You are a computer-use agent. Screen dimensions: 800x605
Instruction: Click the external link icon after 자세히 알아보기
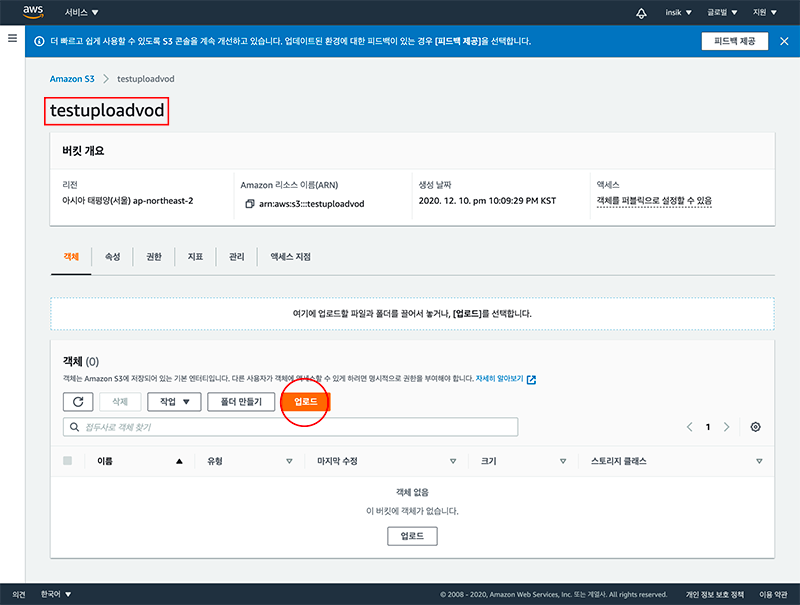[x=532, y=379]
